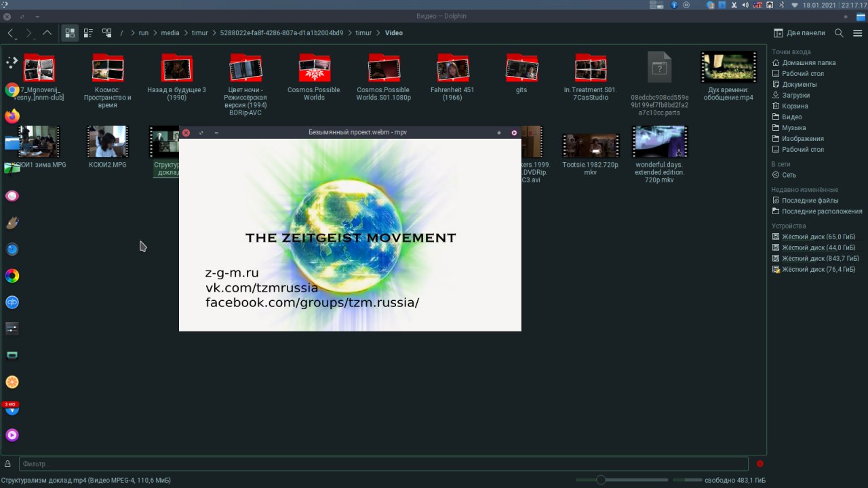The width and height of the screenshot is (868, 488).
Task: Open the Dolphin hamburger menu
Action: coord(856,33)
